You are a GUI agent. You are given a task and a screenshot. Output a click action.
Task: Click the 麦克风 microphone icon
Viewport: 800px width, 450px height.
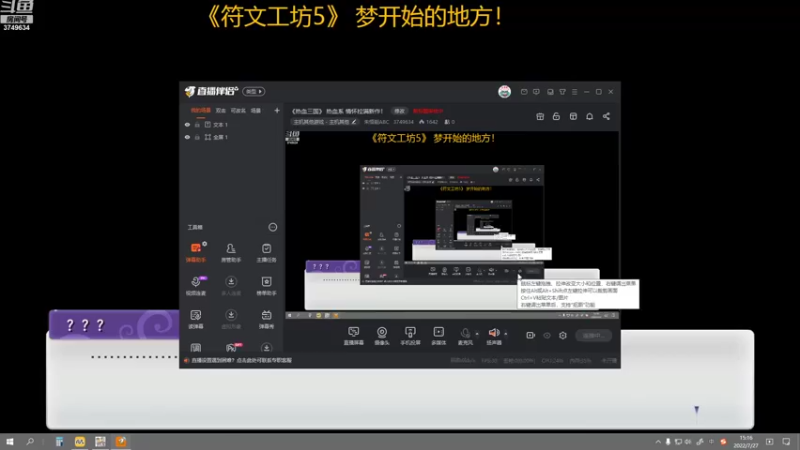465,333
